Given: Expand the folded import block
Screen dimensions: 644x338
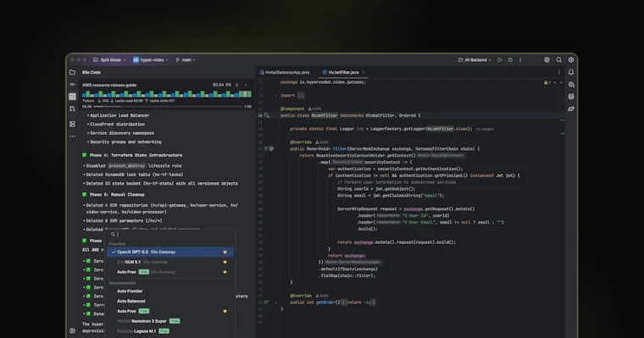Looking at the screenshot, I should 276,95.
